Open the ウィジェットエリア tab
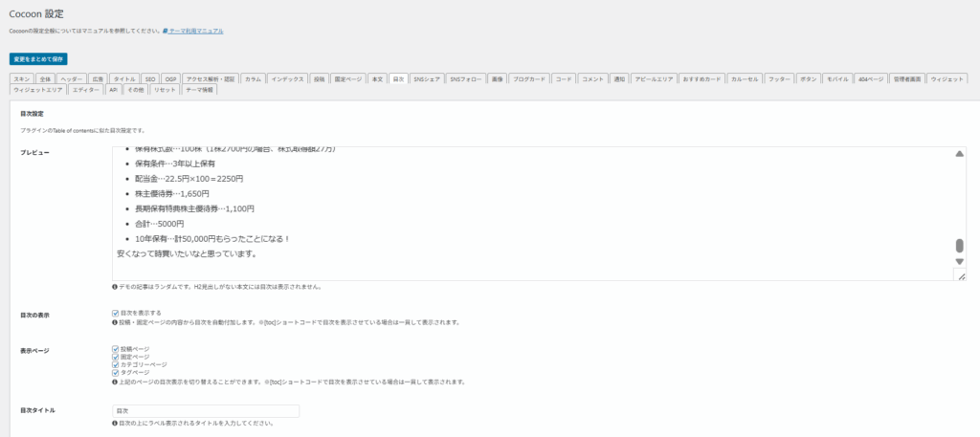The width and height of the screenshot is (980, 437). (39, 89)
